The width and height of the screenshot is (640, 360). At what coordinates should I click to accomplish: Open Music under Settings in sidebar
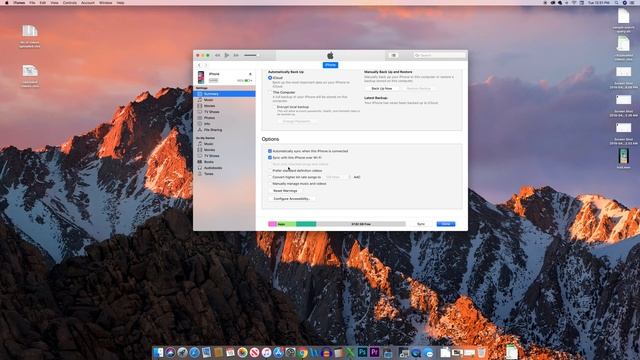coord(224,100)
